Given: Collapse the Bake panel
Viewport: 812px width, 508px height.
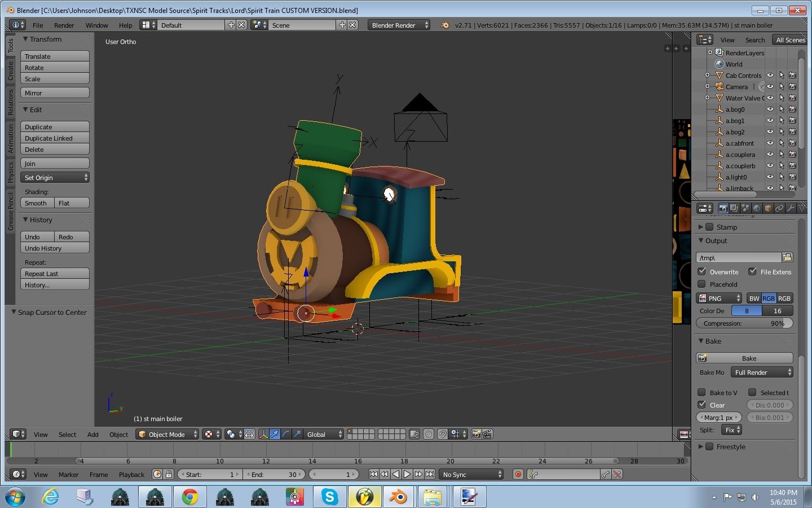Looking at the screenshot, I should point(701,341).
